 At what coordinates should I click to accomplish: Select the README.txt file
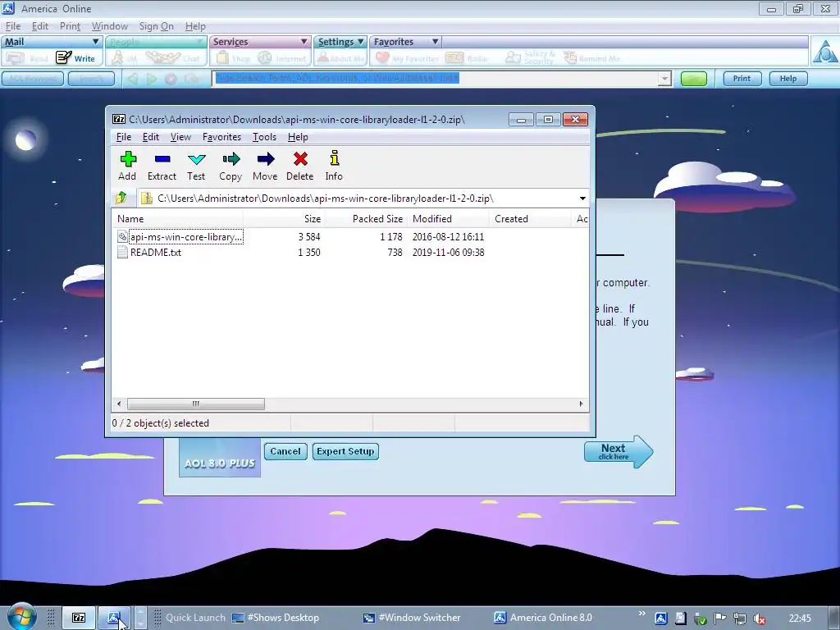[x=155, y=253]
